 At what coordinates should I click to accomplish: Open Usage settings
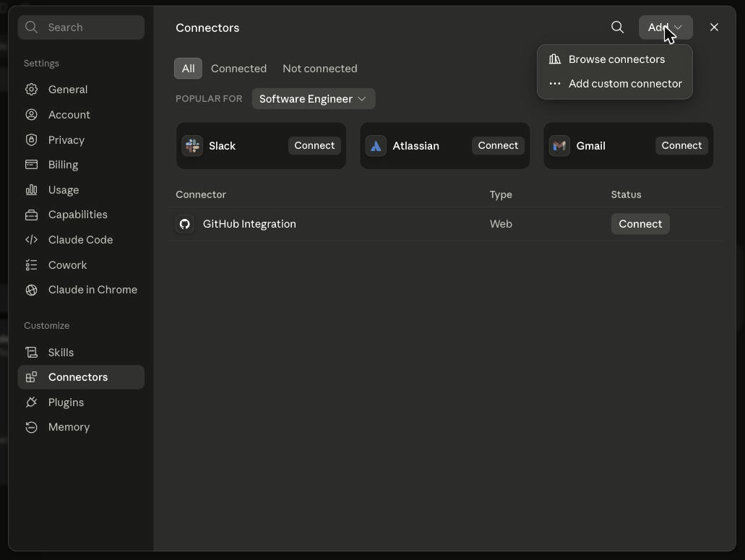(x=81, y=189)
